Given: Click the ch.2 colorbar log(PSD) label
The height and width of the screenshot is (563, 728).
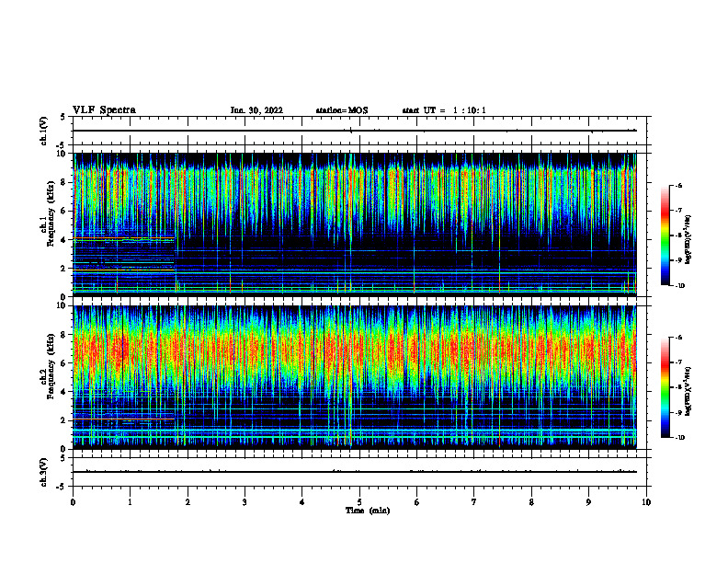Looking at the screenshot, I should coord(688,391).
